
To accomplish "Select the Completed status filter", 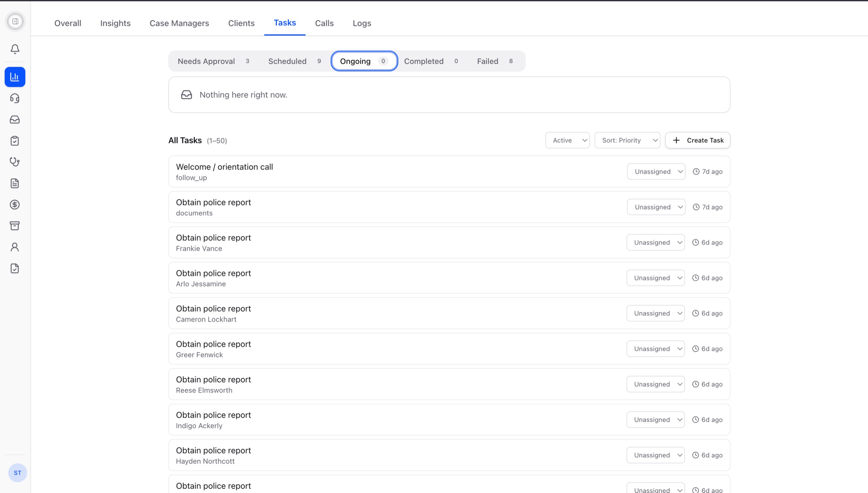I will click(x=432, y=61).
